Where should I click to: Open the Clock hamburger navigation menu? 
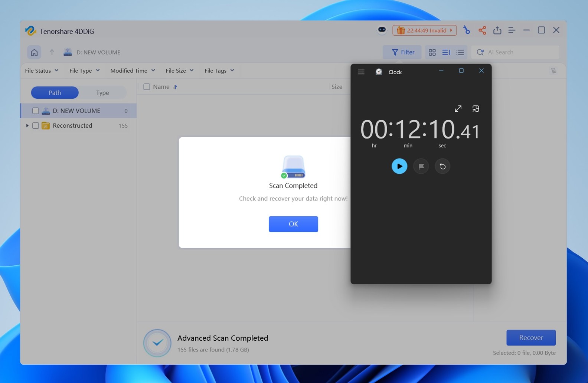pos(361,72)
